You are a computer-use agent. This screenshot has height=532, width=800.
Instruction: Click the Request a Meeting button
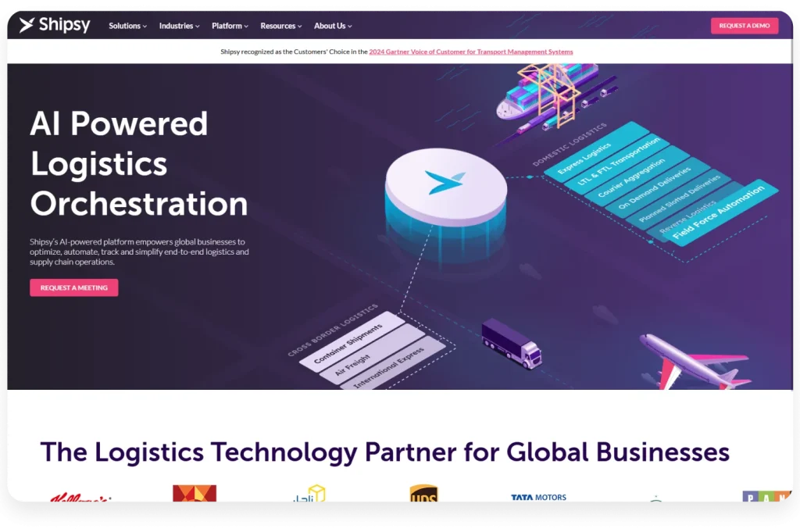click(74, 287)
